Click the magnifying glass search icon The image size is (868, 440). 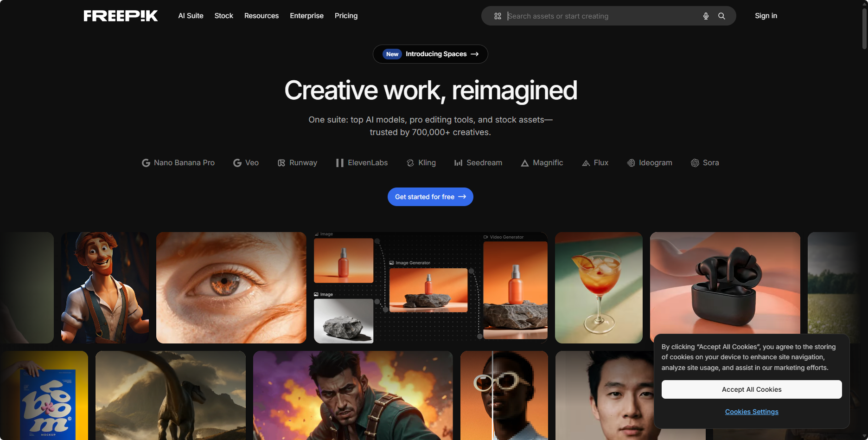(721, 16)
